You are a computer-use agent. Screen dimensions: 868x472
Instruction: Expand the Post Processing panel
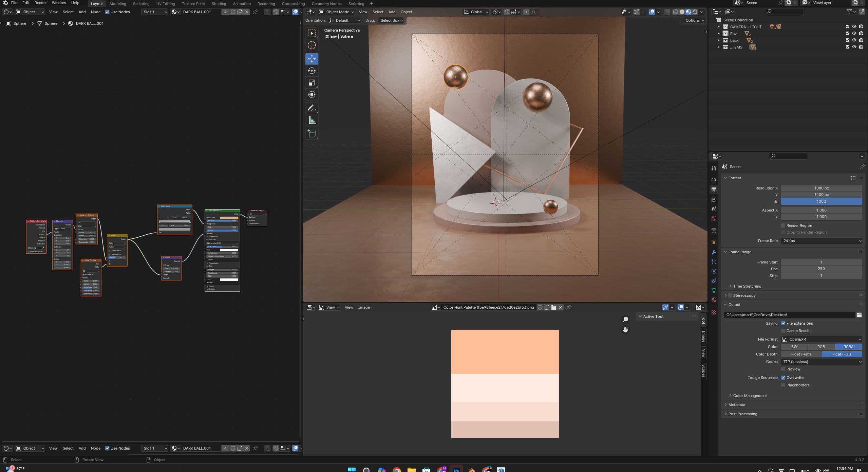click(x=742, y=414)
